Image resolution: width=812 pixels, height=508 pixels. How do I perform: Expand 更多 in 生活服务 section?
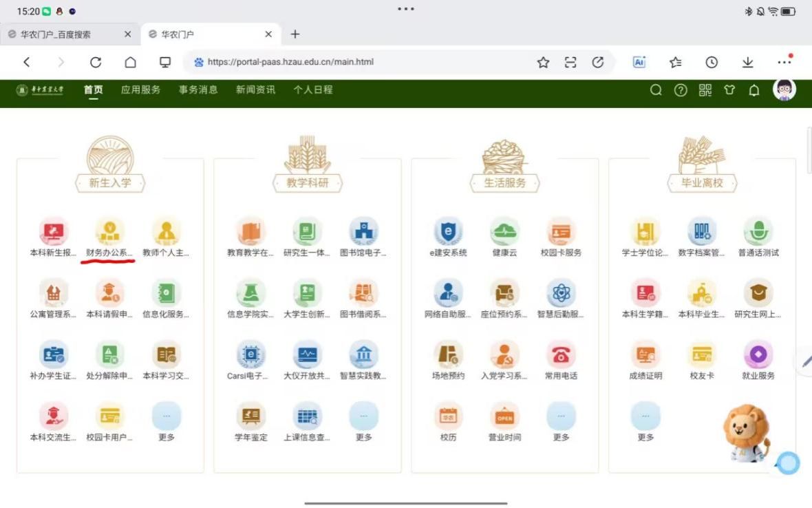coord(561,417)
